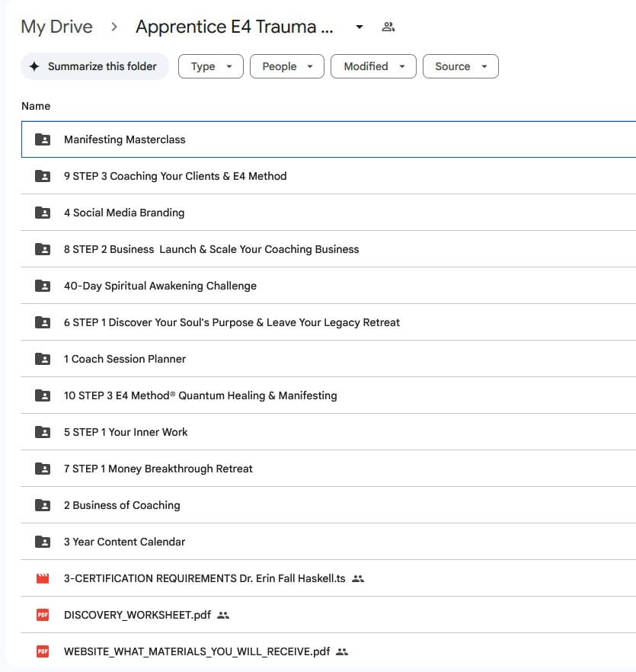Click the shared folder icon beside 4 Social Media Branding
Screen dimensions: 636x672
[43, 213]
